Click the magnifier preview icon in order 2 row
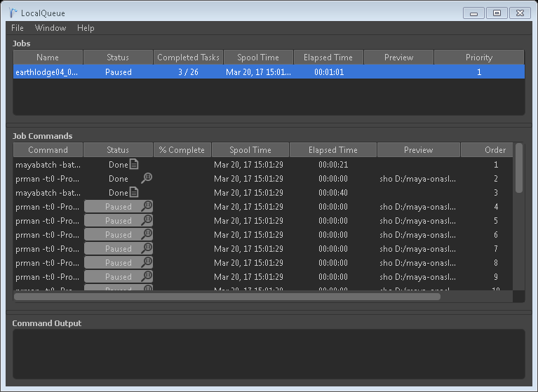 point(147,178)
